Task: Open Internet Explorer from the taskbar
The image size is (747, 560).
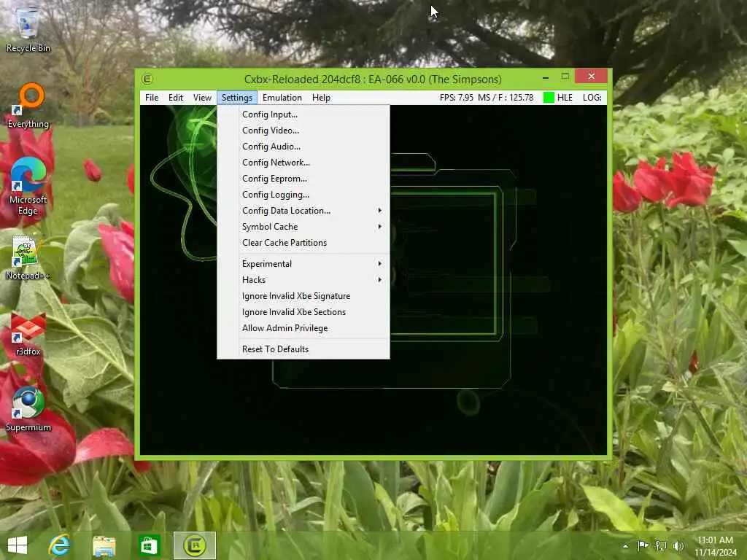Action: tap(59, 545)
